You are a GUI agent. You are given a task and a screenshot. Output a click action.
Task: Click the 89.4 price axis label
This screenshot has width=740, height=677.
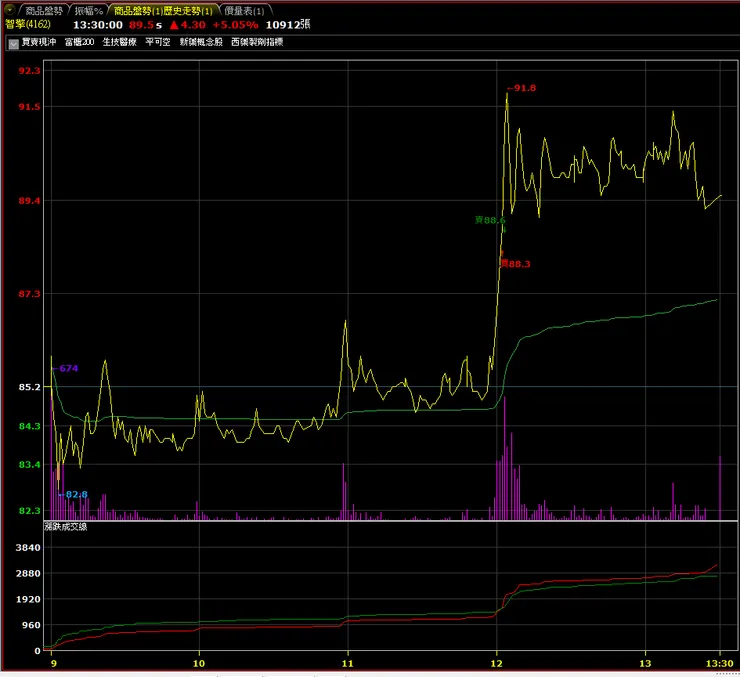tap(29, 201)
